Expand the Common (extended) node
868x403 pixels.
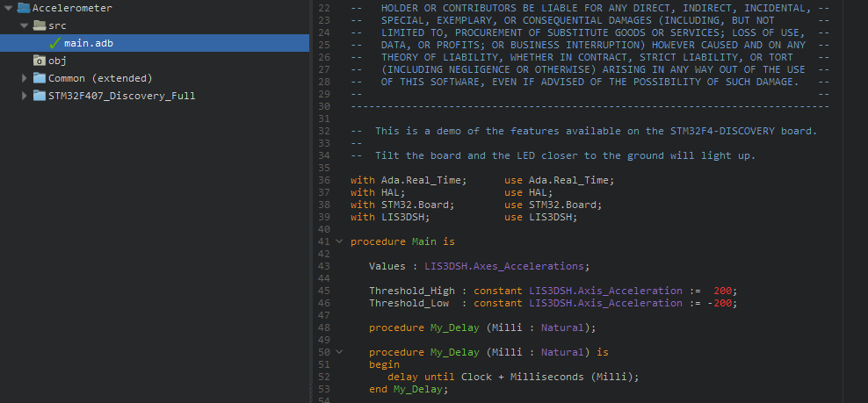tap(25, 78)
